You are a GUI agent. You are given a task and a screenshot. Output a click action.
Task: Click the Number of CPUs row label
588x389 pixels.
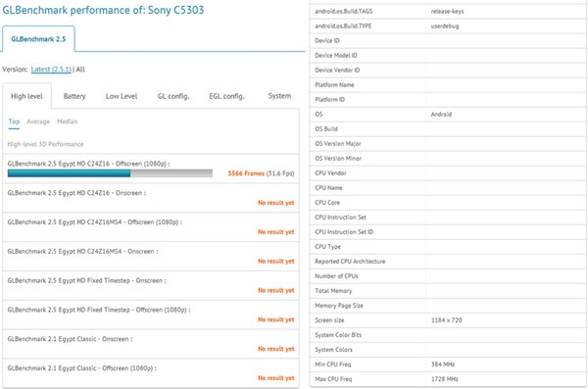coord(336,275)
